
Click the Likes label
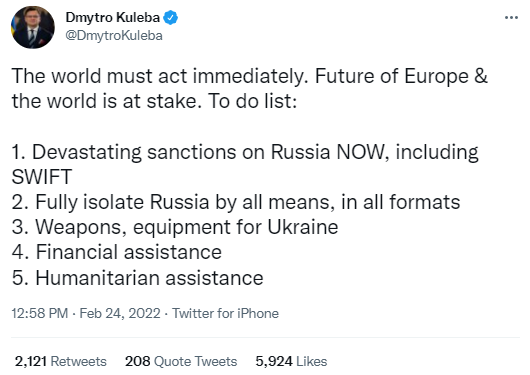(312, 361)
